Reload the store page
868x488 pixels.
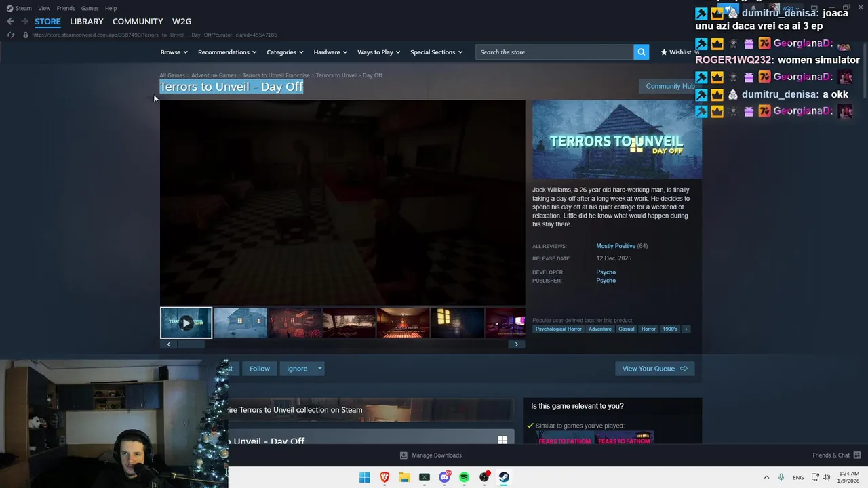coord(11,35)
